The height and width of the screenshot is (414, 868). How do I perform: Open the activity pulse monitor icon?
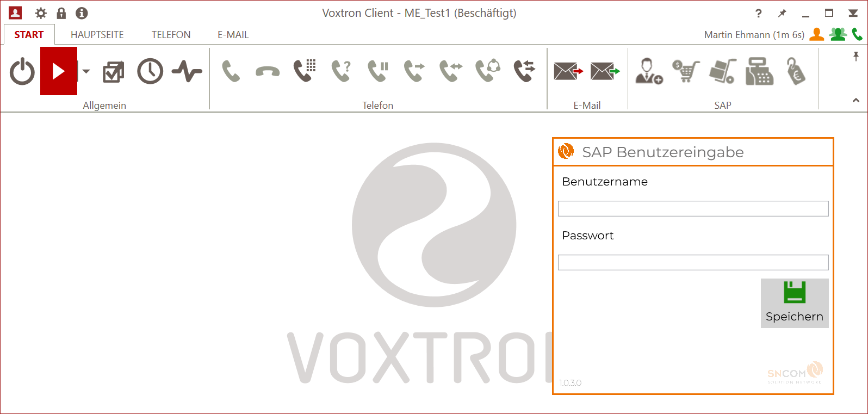[x=187, y=71]
